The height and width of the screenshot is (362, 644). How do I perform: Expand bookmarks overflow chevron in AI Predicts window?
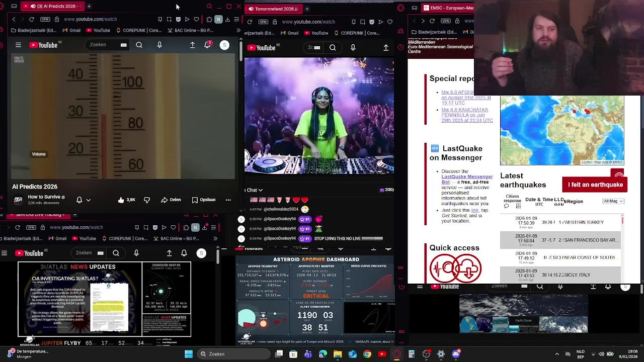[238, 30]
